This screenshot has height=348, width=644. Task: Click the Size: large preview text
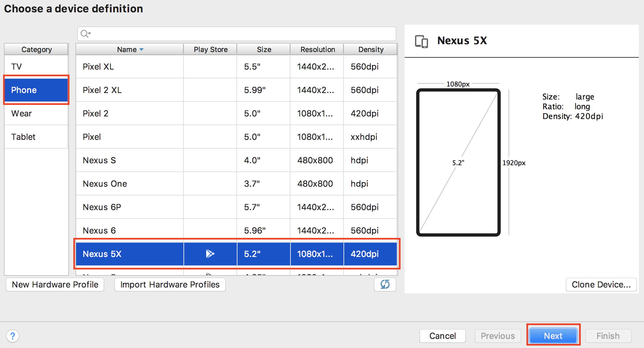click(x=568, y=97)
